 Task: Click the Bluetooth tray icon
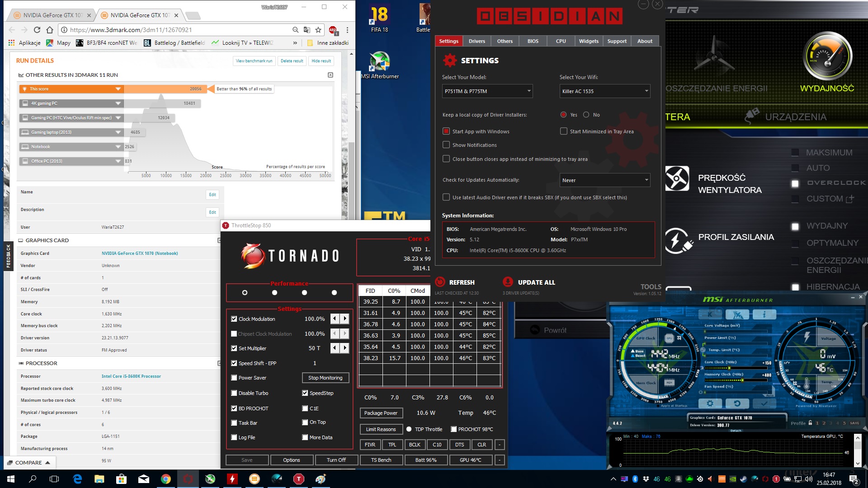(x=635, y=479)
